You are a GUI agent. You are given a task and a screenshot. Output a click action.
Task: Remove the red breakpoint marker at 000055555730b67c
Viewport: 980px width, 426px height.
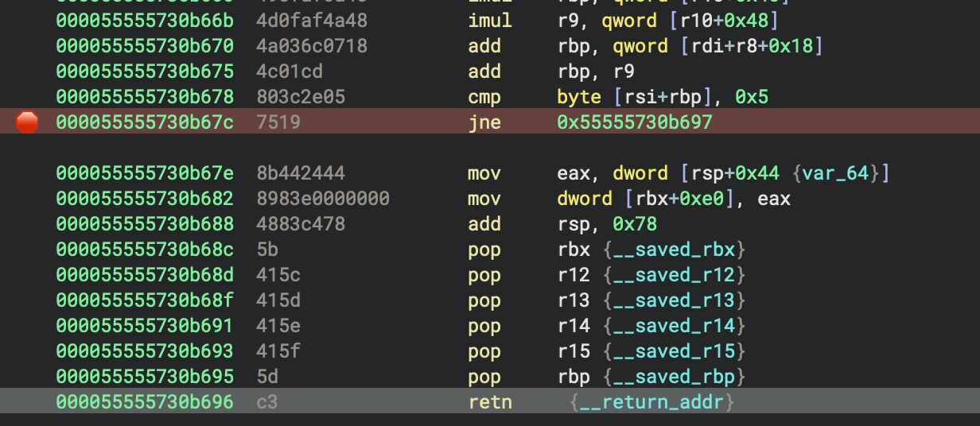click(x=27, y=122)
